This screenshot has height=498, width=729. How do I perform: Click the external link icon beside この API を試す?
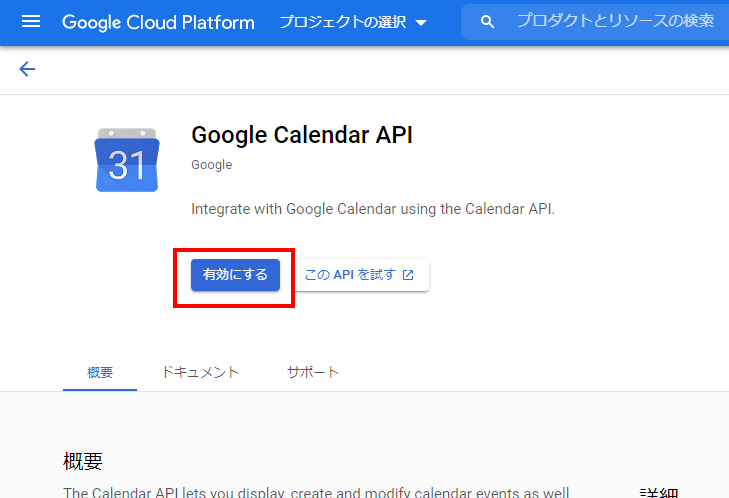tap(408, 275)
